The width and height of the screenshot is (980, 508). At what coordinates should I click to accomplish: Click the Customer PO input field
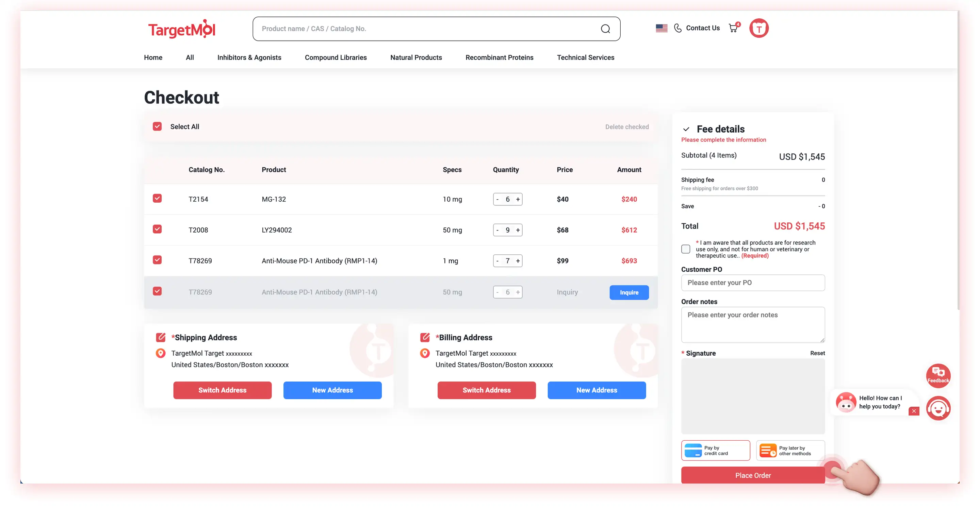tap(753, 283)
